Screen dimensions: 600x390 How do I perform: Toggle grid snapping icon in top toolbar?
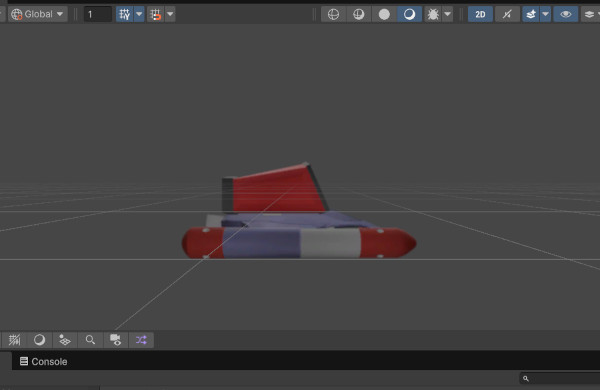(125, 15)
